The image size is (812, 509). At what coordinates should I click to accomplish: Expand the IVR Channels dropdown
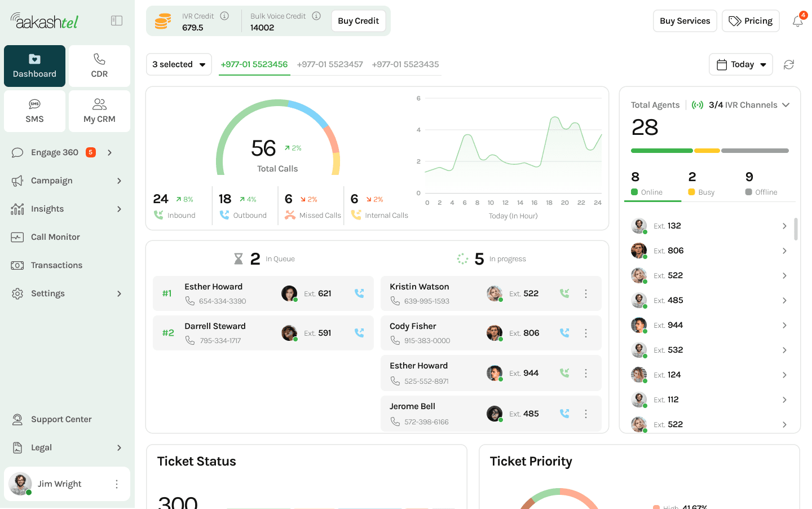[785, 105]
